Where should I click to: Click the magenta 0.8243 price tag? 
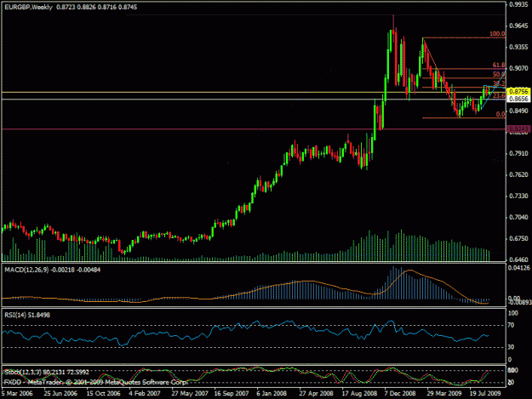[x=518, y=128]
